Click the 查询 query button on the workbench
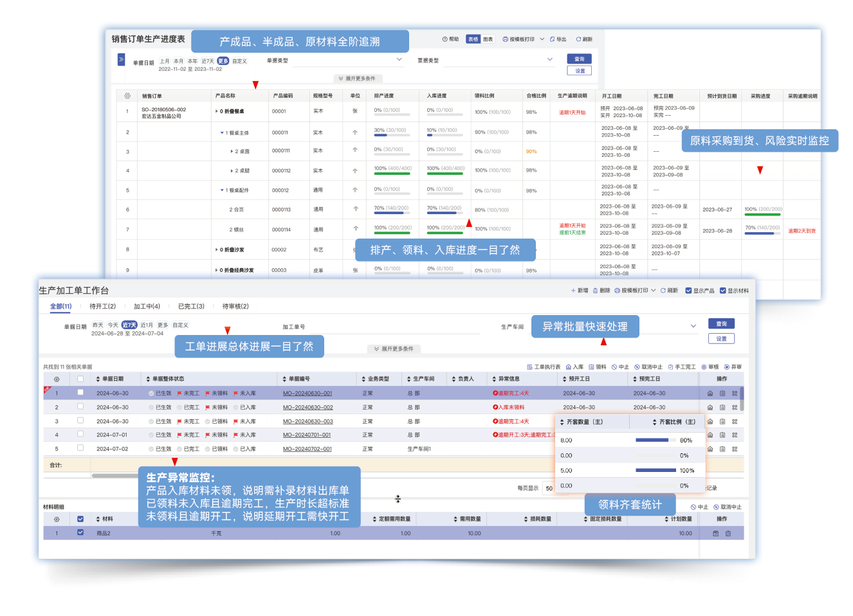This screenshot has height=616, width=853. tap(721, 323)
